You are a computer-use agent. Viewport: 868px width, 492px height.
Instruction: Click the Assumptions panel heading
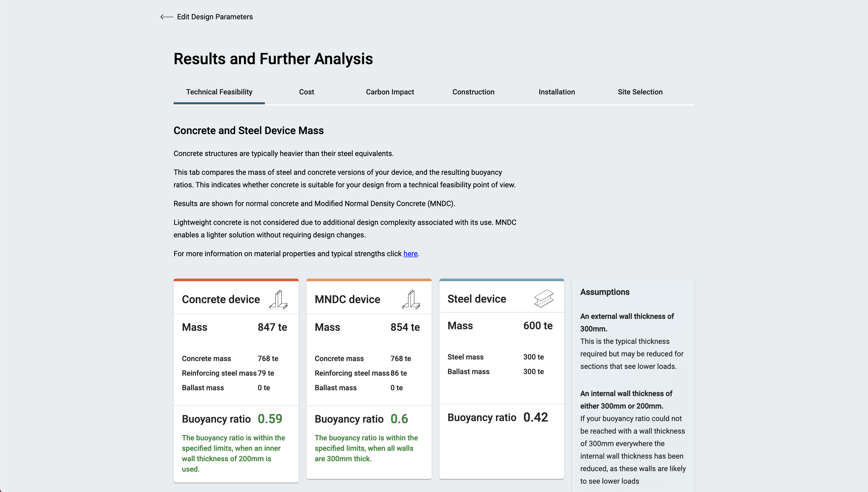tap(604, 292)
